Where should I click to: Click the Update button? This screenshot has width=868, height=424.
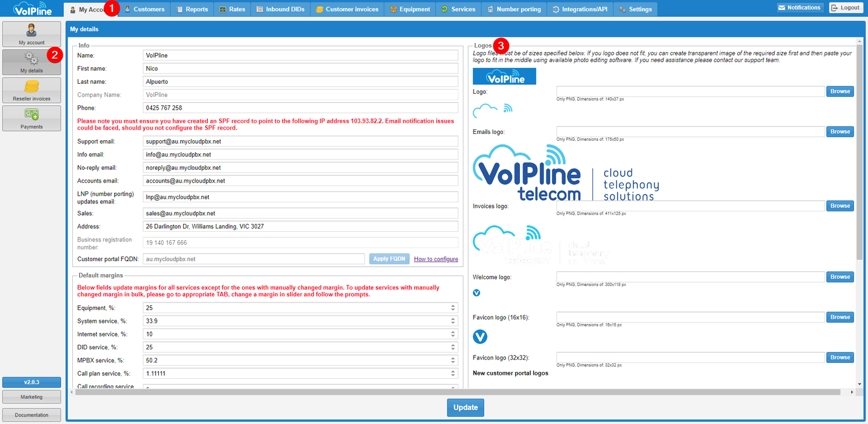point(466,408)
